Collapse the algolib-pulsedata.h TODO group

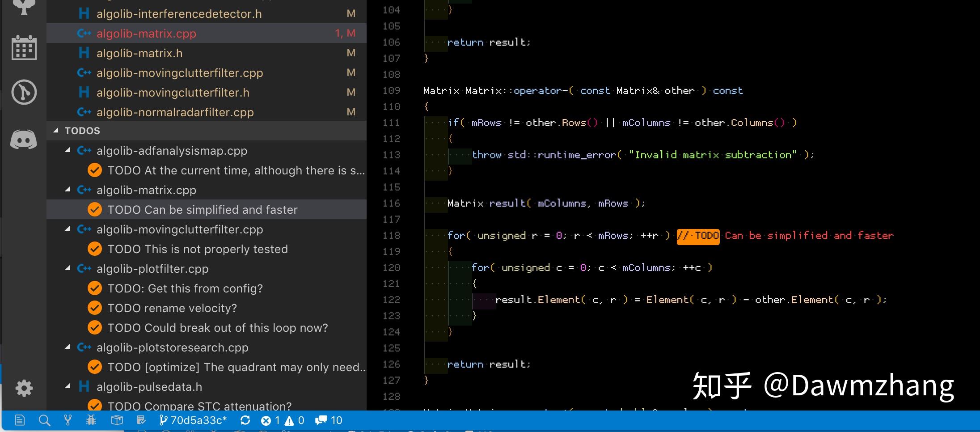tap(68, 386)
